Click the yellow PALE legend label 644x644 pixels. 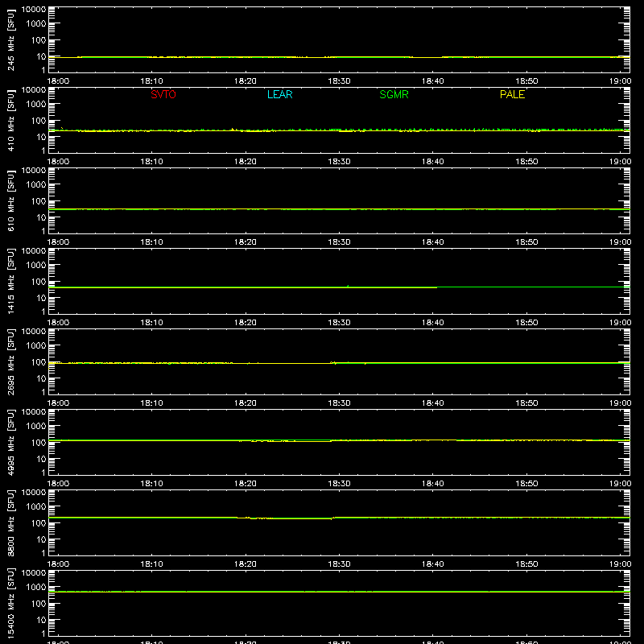coord(512,94)
